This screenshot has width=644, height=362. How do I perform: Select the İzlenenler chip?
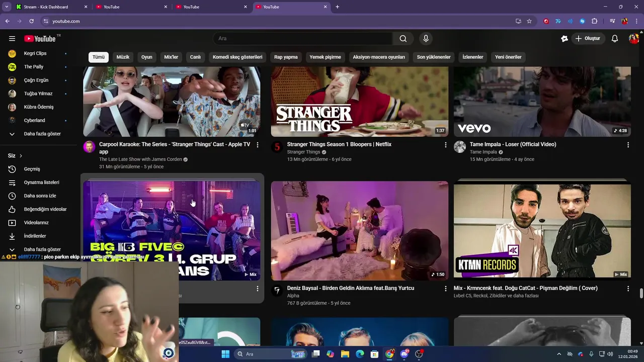[473, 57]
